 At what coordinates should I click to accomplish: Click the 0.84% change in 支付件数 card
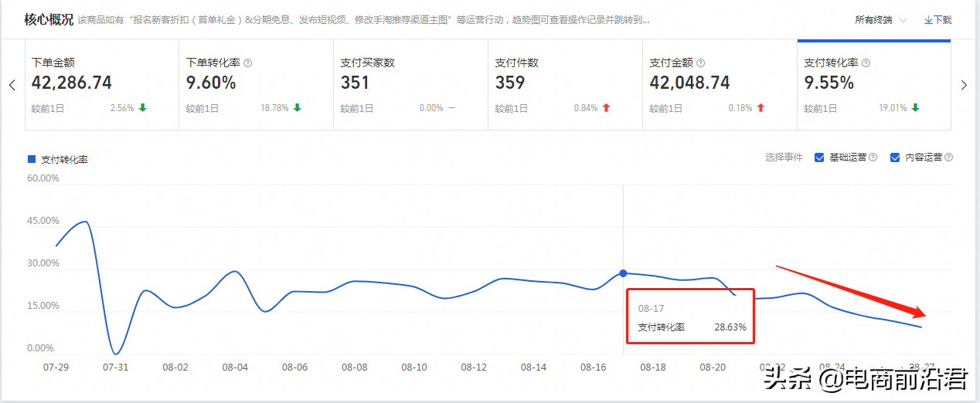[586, 108]
